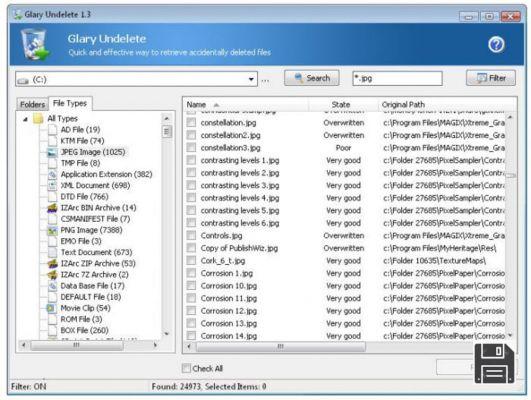
Task: Click the TMP File type icon
Action: (52, 163)
